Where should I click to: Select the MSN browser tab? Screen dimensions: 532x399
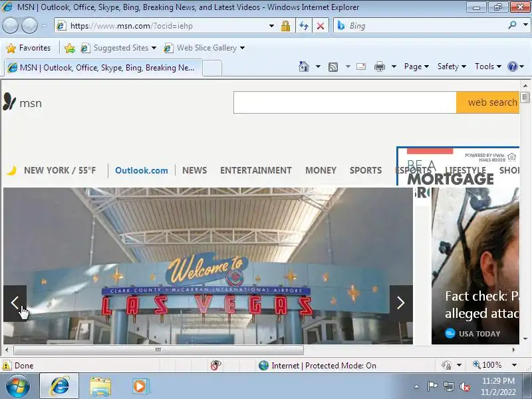[x=103, y=68]
